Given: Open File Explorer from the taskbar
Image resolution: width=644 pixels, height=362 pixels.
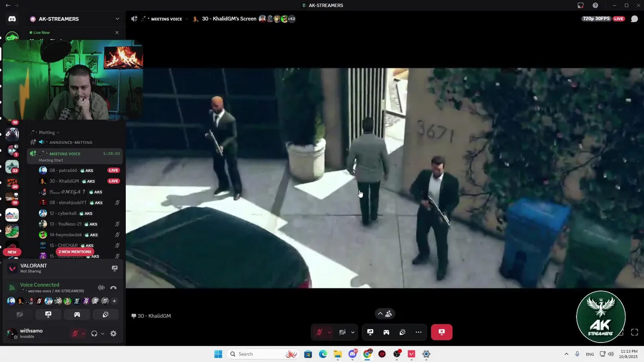Looking at the screenshot, I should pos(338,354).
